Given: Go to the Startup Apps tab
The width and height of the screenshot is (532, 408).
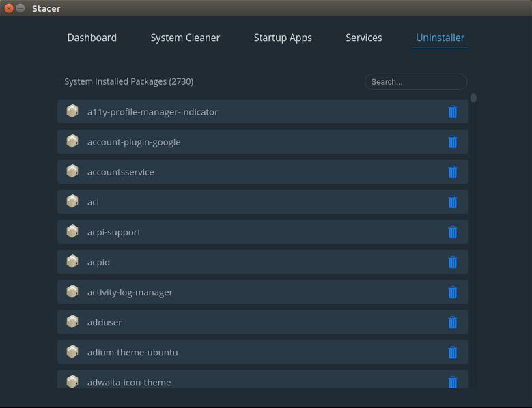Looking at the screenshot, I should pyautogui.click(x=283, y=38).
